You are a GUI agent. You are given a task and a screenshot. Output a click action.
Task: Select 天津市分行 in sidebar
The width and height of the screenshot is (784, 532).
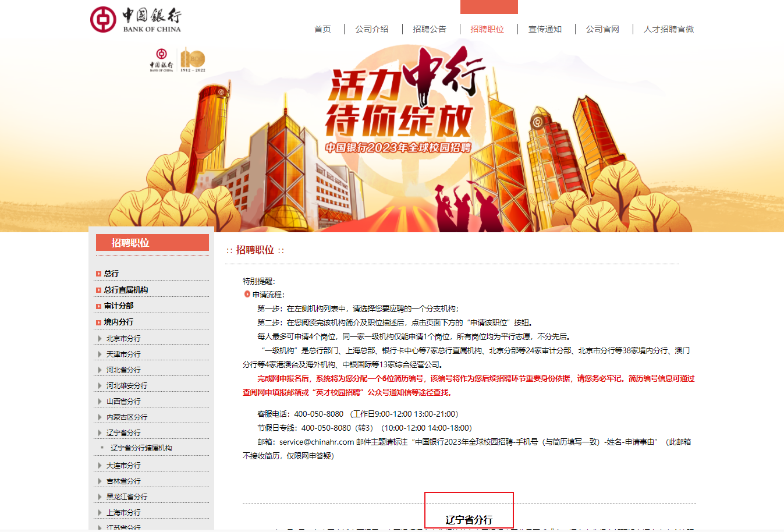[123, 354]
